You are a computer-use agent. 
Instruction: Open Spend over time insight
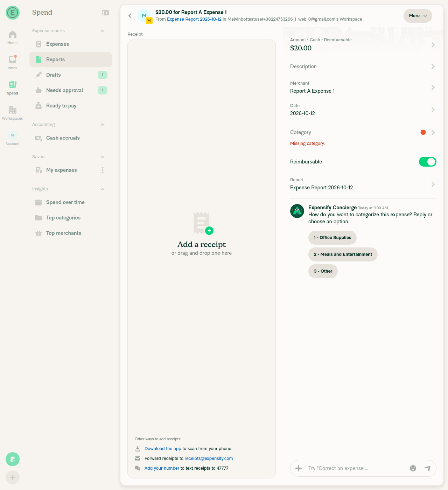[70, 202]
